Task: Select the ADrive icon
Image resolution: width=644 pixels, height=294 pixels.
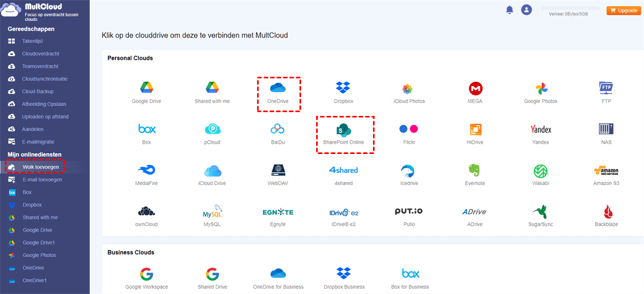Action: [475, 212]
